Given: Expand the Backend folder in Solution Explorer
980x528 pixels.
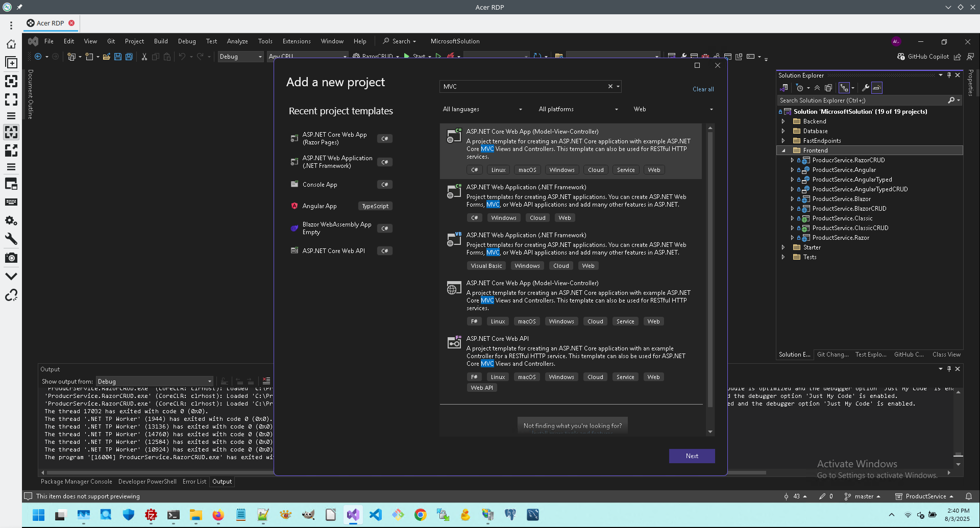Looking at the screenshot, I should pyautogui.click(x=783, y=121).
